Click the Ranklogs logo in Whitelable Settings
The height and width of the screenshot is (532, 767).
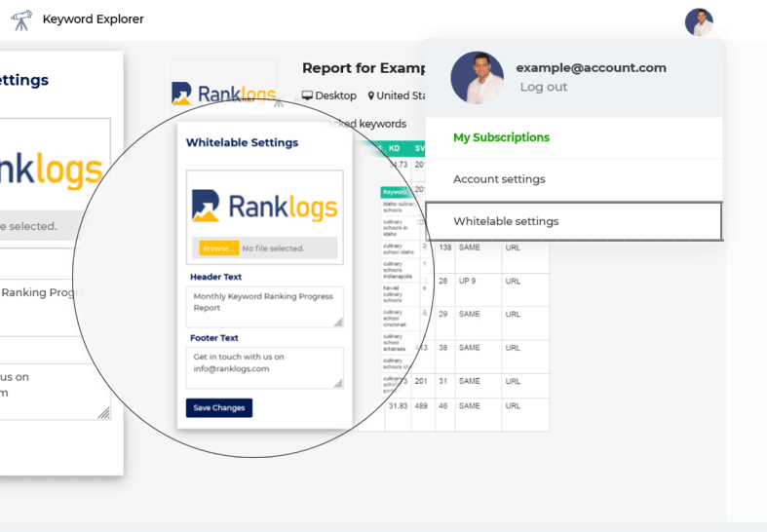[265, 206]
